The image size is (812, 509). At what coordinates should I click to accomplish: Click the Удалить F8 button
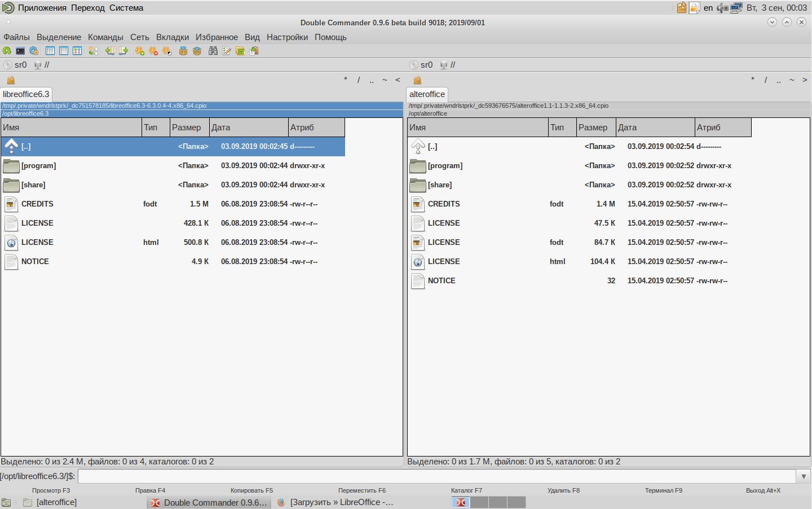tap(563, 490)
